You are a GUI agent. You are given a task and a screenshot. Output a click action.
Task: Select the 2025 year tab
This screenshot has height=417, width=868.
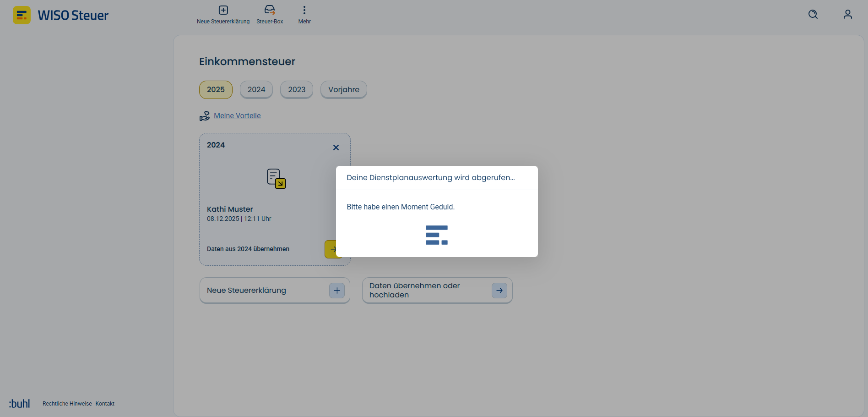coord(216,90)
